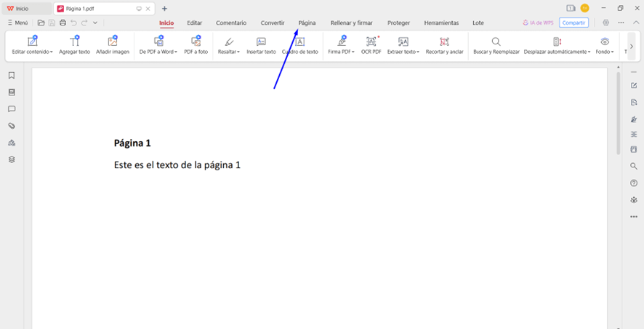The height and width of the screenshot is (329, 644).
Task: Open the attachments paperclip panel in sidebar
Action: (12, 126)
